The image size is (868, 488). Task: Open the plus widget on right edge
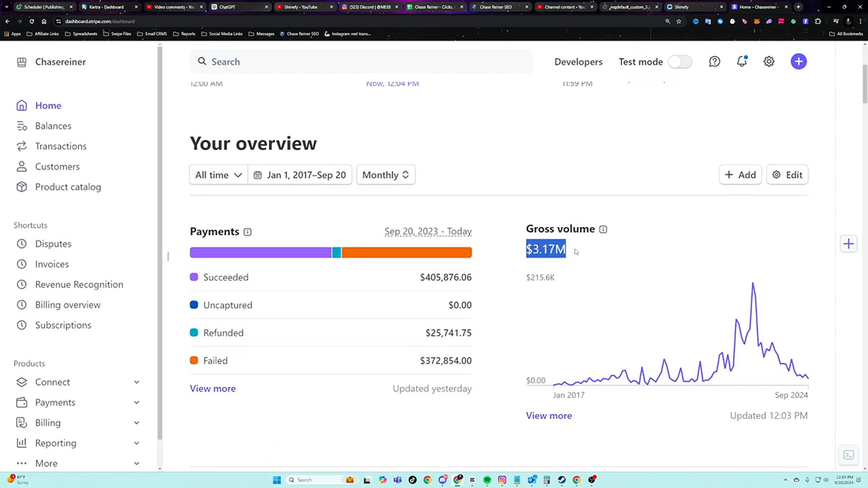coord(849,244)
